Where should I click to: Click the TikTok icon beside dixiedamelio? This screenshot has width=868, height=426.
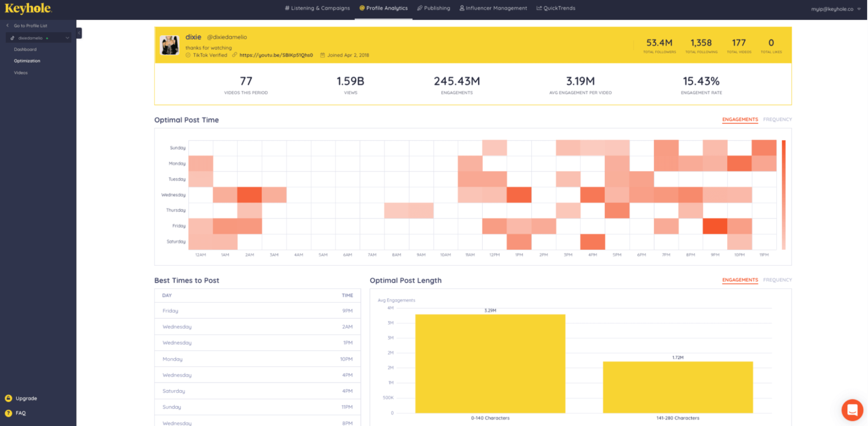(13, 37)
